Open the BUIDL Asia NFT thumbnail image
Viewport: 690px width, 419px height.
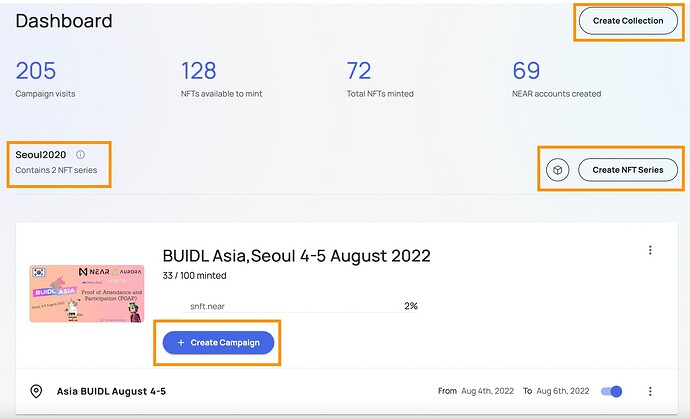click(87, 294)
